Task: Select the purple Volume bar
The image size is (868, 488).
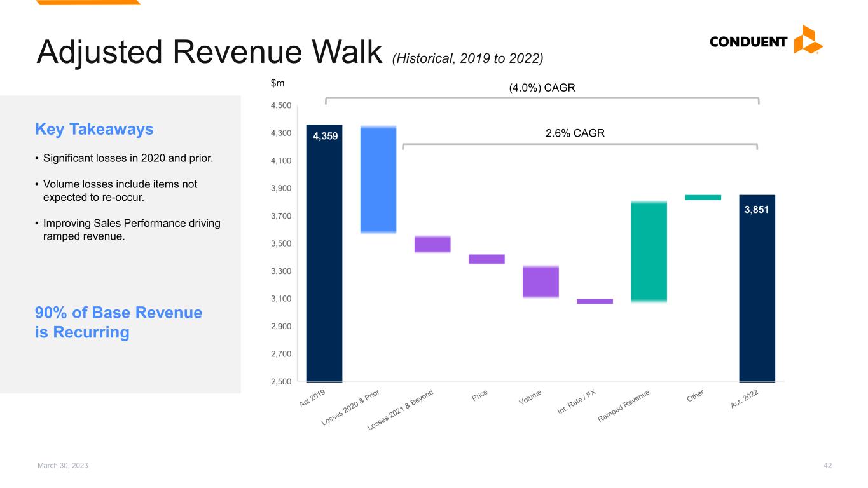Action: (x=541, y=281)
